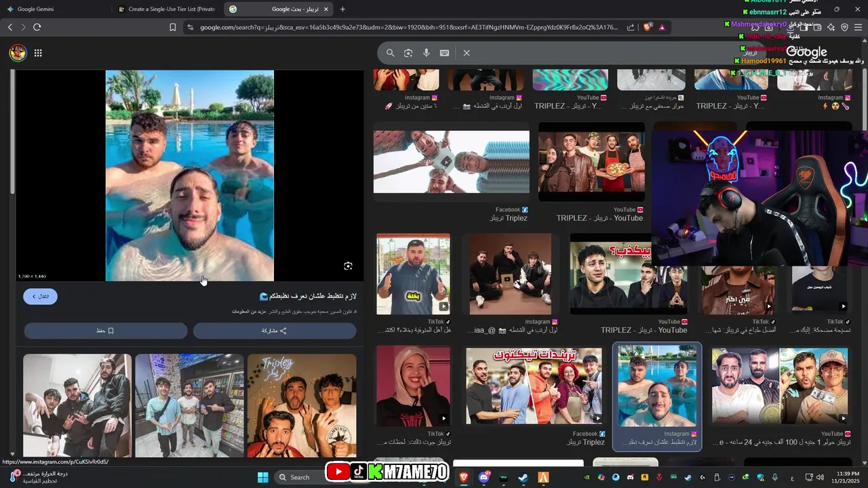Open YouTube TRIPLEZ result with pizza
Viewport: 868px width, 488px height.
click(591, 162)
